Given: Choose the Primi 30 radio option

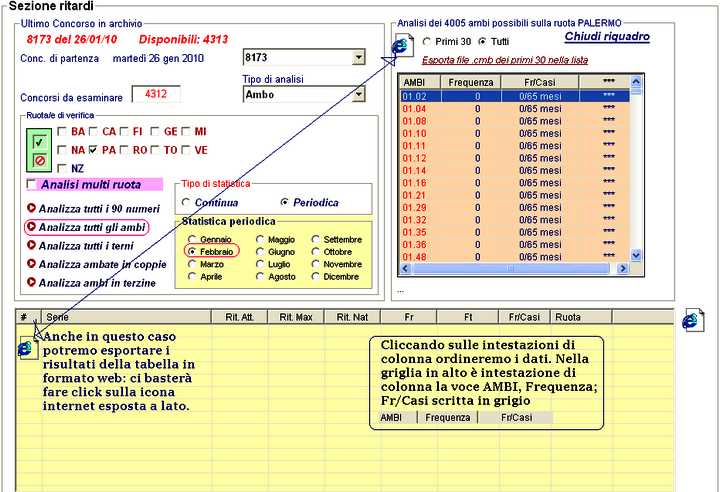Looking at the screenshot, I should tap(427, 41).
